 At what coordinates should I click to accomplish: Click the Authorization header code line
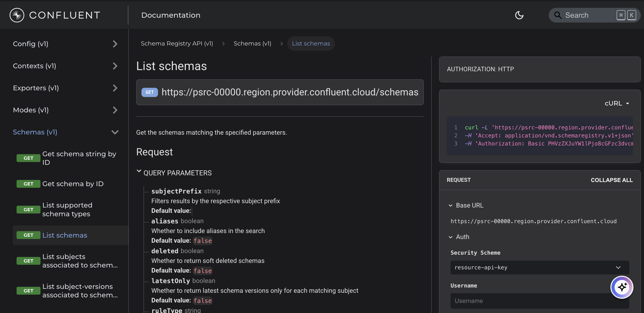549,144
